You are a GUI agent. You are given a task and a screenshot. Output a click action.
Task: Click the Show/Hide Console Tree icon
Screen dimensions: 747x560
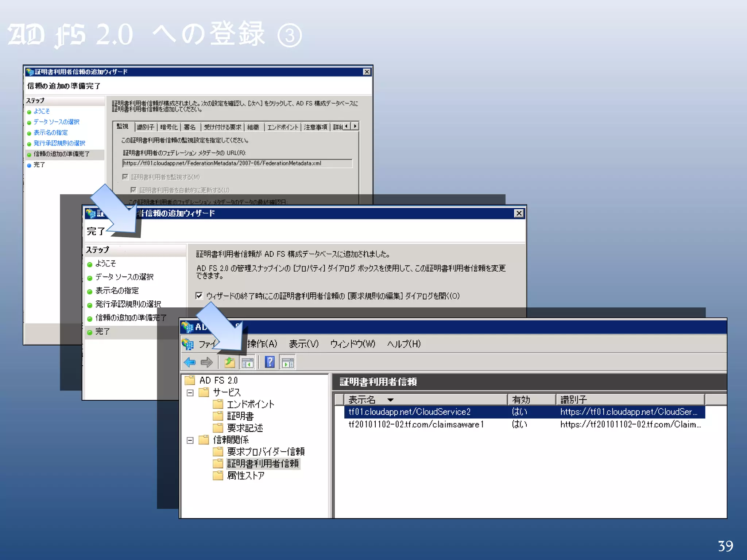(248, 363)
